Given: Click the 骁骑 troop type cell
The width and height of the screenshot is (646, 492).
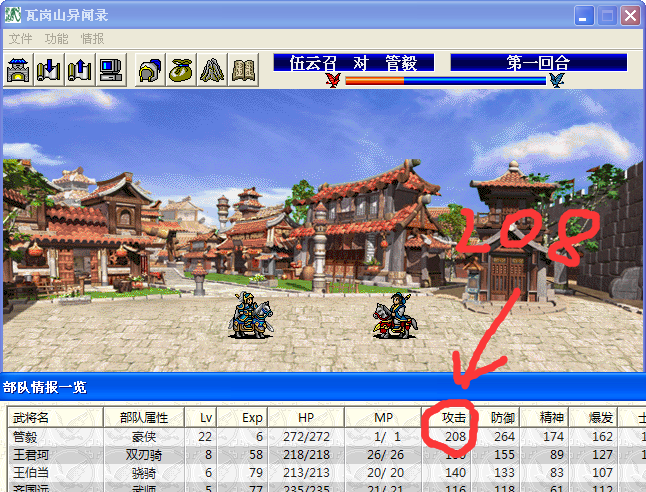Looking at the screenshot, I should pyautogui.click(x=144, y=473).
